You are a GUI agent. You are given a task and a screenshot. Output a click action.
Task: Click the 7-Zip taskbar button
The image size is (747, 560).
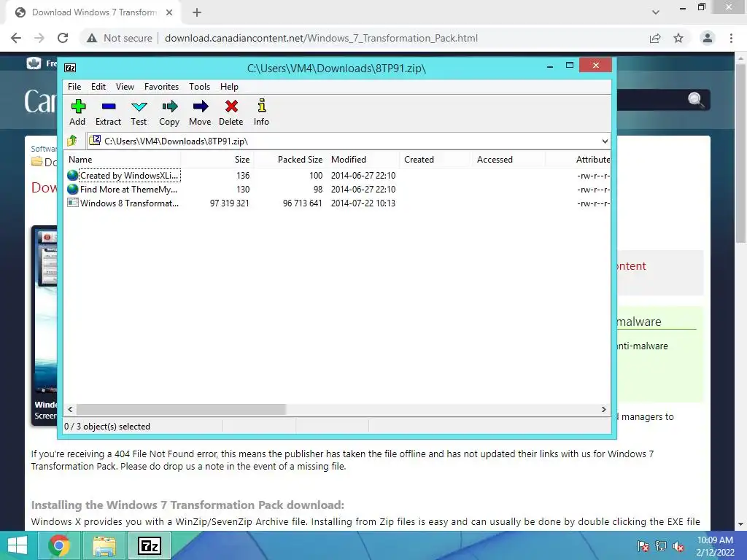[x=149, y=545]
